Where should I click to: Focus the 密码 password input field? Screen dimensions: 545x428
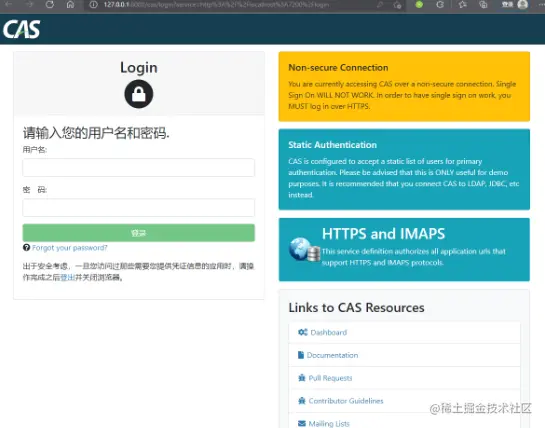[139, 208]
